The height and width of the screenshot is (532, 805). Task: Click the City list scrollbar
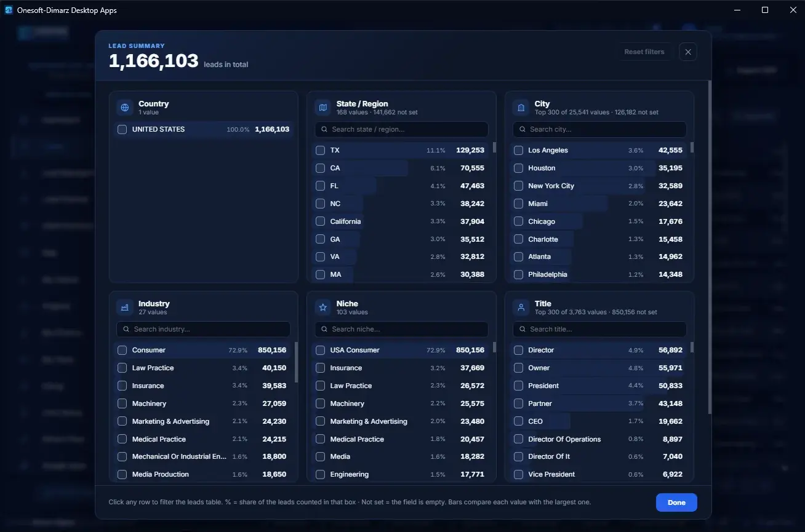(692, 148)
